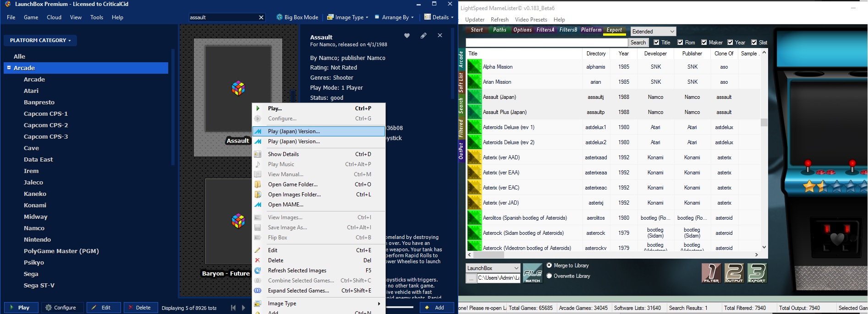Image resolution: width=868 pixels, height=314 pixels.
Task: Select the Konami platform in sidebar
Action: [35, 205]
